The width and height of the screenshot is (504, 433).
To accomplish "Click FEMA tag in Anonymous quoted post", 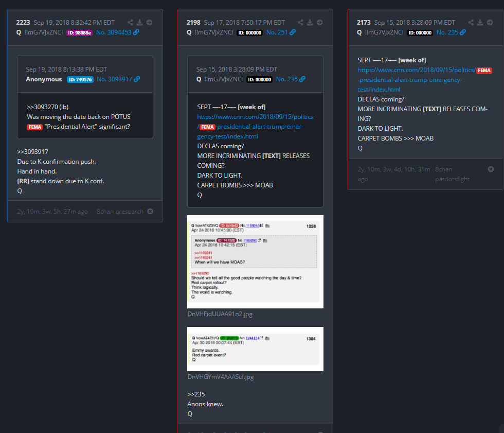I will pos(35,127).
